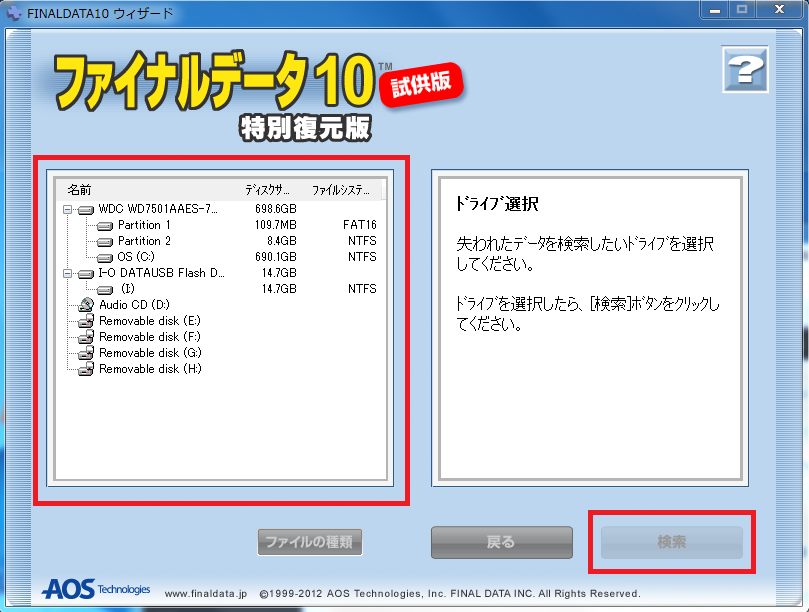Image resolution: width=809 pixels, height=612 pixels.
Task: Close the FINALDATA10 wizard window
Action: [x=779, y=10]
